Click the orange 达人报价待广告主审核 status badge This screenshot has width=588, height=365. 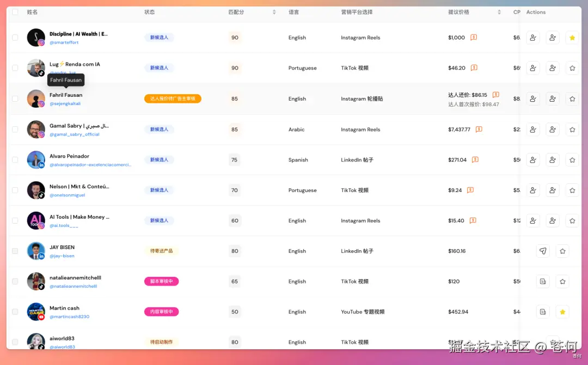(x=173, y=98)
